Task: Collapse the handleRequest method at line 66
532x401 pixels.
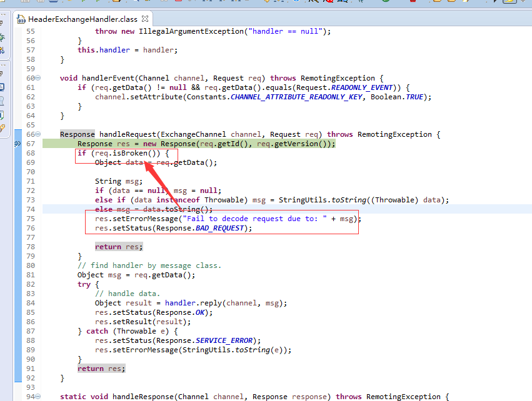Action: pyautogui.click(x=39, y=134)
